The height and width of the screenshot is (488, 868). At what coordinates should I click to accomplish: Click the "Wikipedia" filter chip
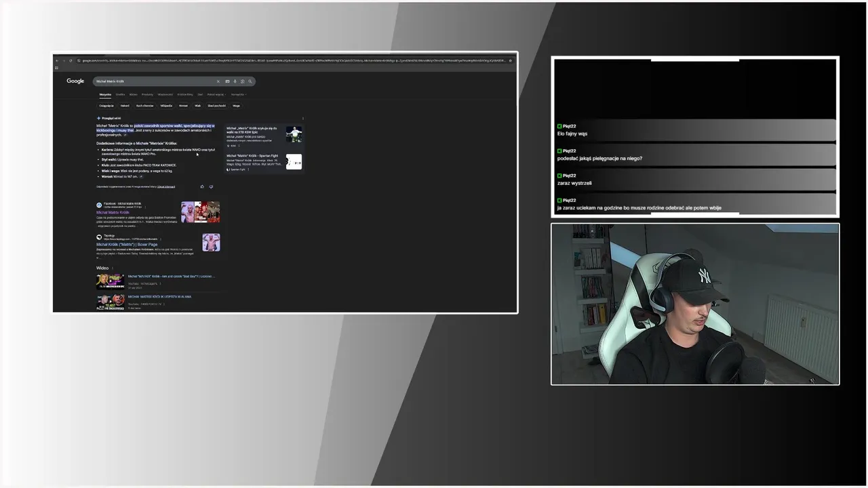tap(166, 106)
